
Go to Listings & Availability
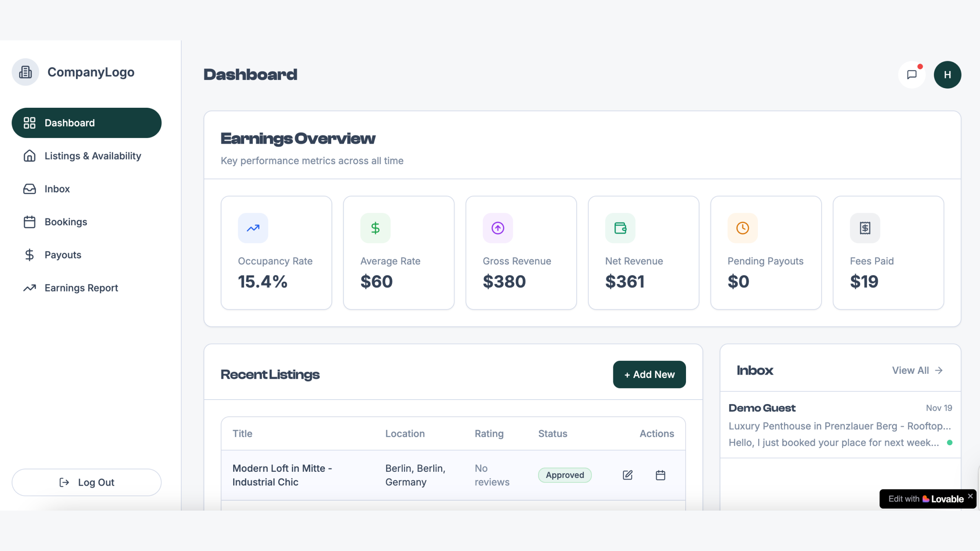(92, 156)
